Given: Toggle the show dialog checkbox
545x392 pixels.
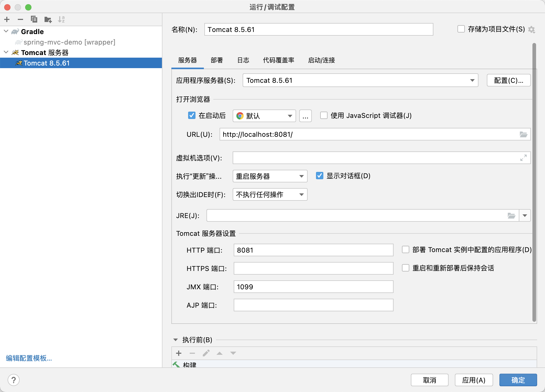Looking at the screenshot, I should [320, 176].
